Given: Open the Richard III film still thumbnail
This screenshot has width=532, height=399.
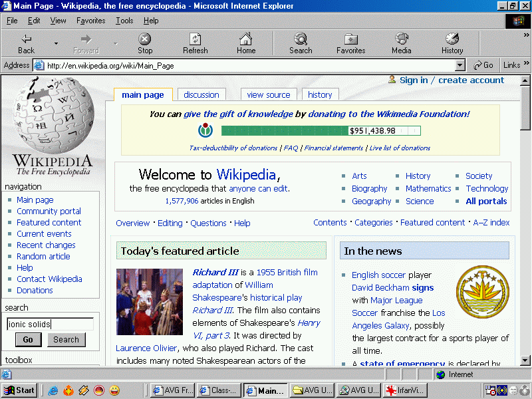Looking at the screenshot, I should 150,302.
